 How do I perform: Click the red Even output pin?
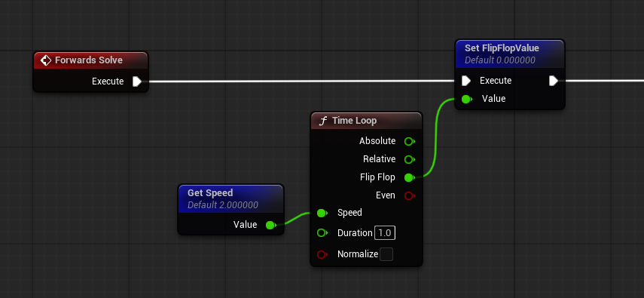[410, 195]
